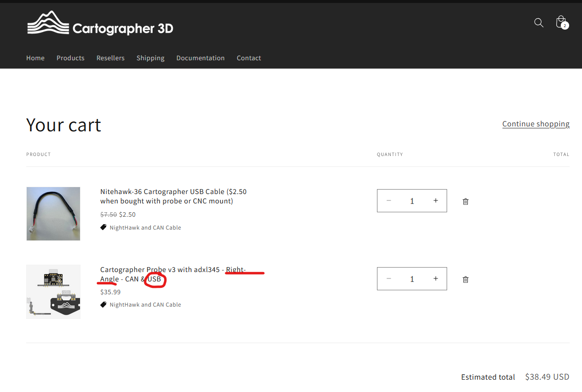Screen dimensions: 582x392
Task: Open the search magnifier icon
Action: point(539,23)
